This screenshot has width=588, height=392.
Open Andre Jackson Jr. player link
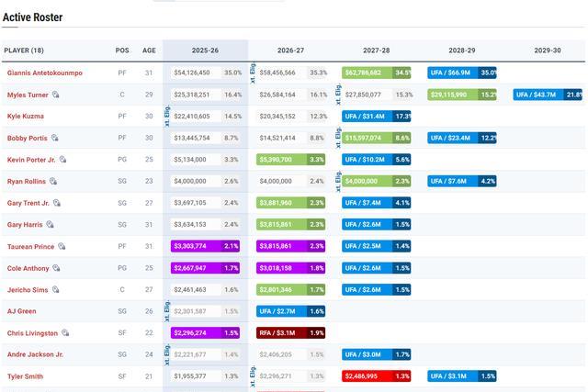35,354
